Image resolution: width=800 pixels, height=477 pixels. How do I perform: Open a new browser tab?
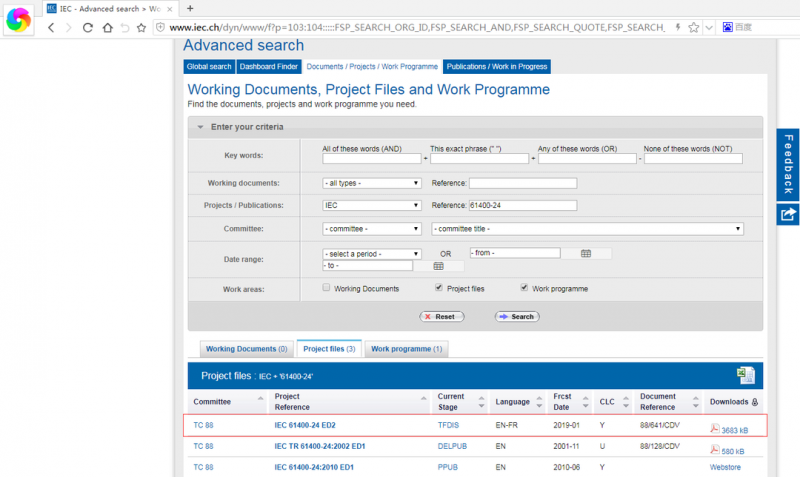pos(190,8)
